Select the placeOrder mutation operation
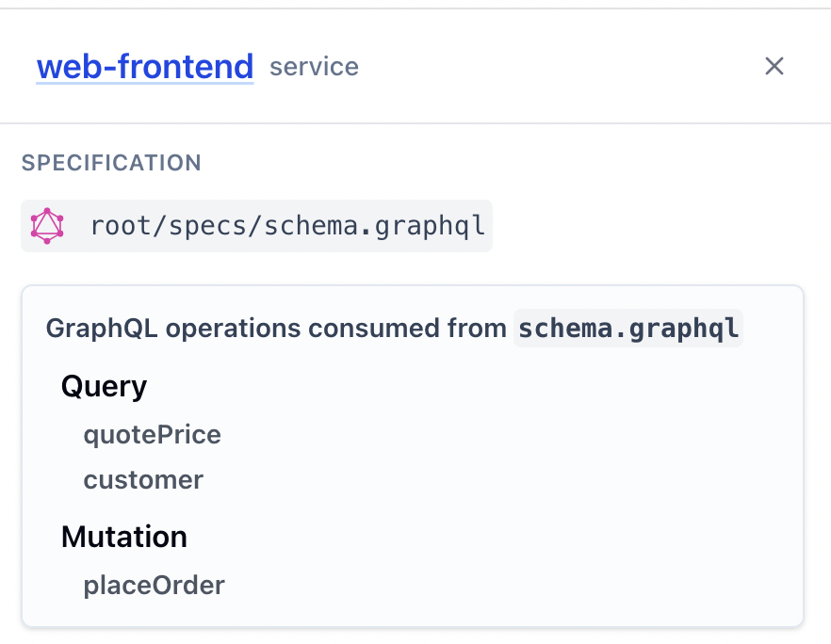 [x=154, y=586]
